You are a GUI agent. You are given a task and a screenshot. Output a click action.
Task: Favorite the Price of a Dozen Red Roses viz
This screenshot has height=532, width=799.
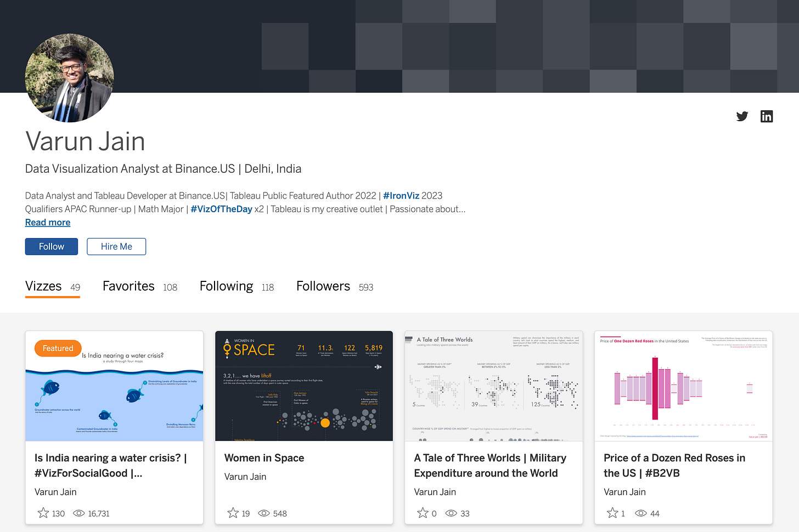click(611, 513)
